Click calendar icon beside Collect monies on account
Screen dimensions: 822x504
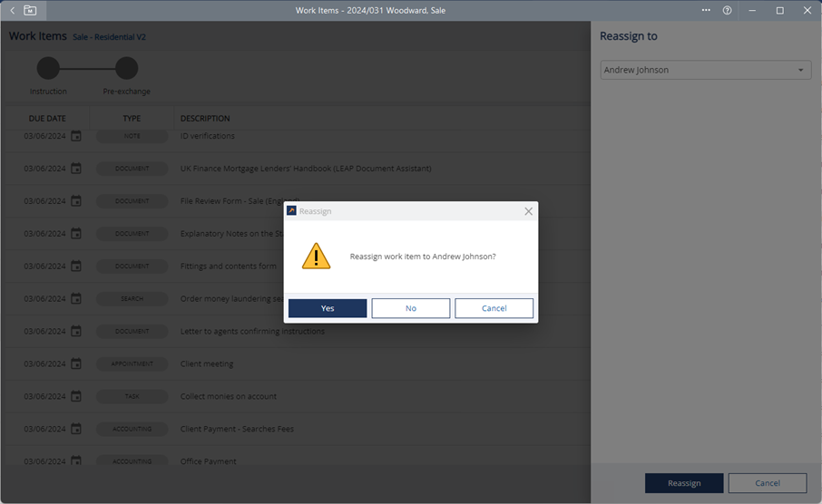click(76, 396)
